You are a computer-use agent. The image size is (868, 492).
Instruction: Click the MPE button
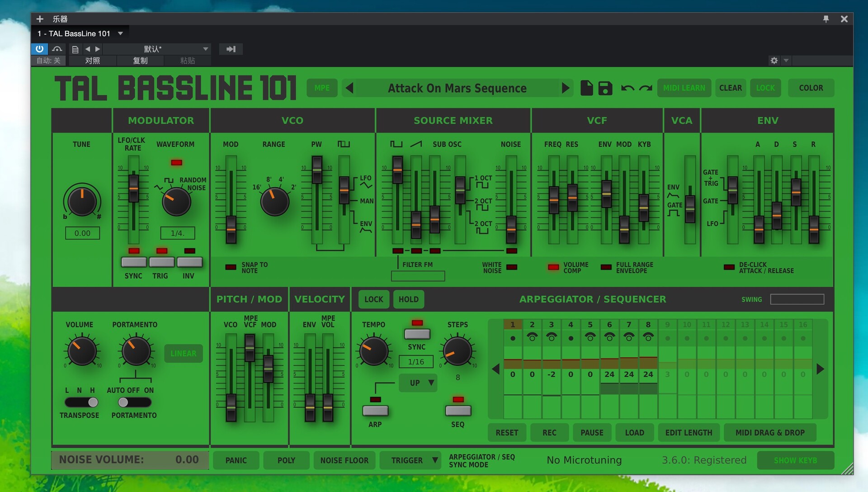[x=322, y=88]
